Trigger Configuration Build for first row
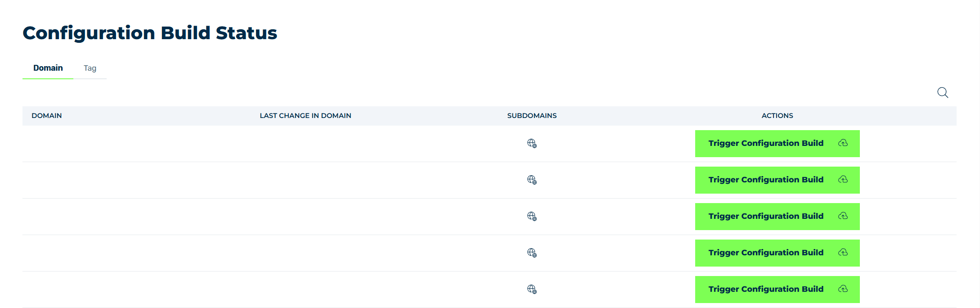This screenshot has width=980, height=308. (x=777, y=144)
